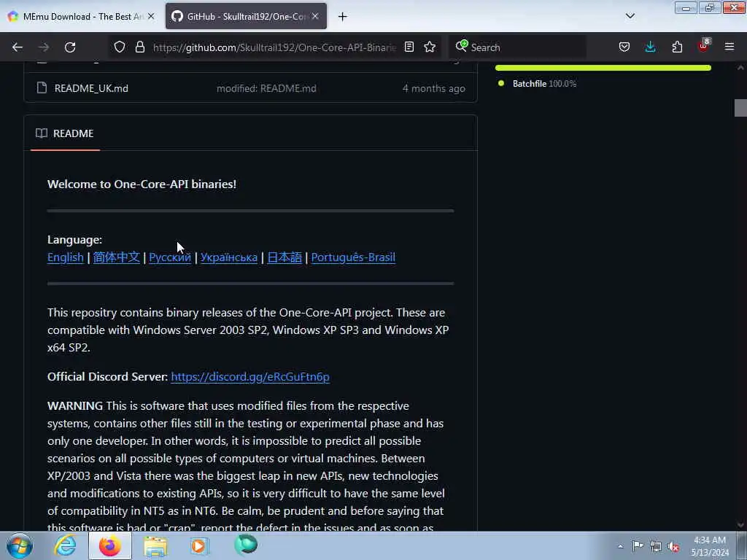Open the Discord server invite link
747x560 pixels.
[x=250, y=377]
